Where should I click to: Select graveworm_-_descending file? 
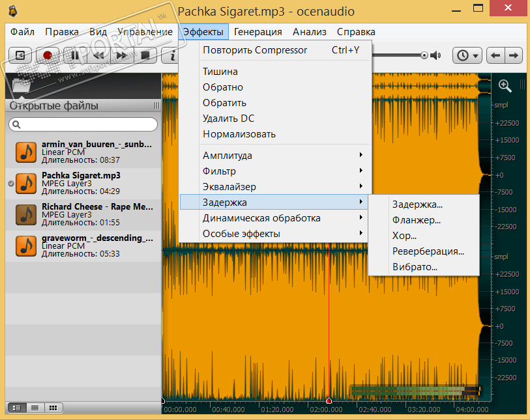tap(83, 245)
